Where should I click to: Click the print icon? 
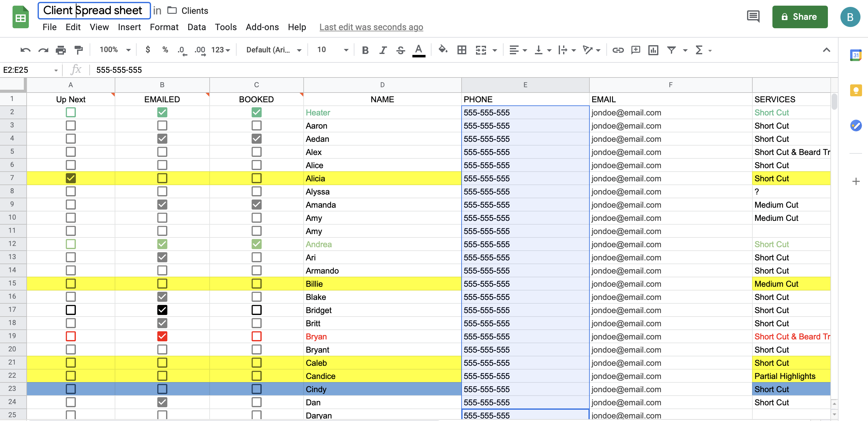61,50
